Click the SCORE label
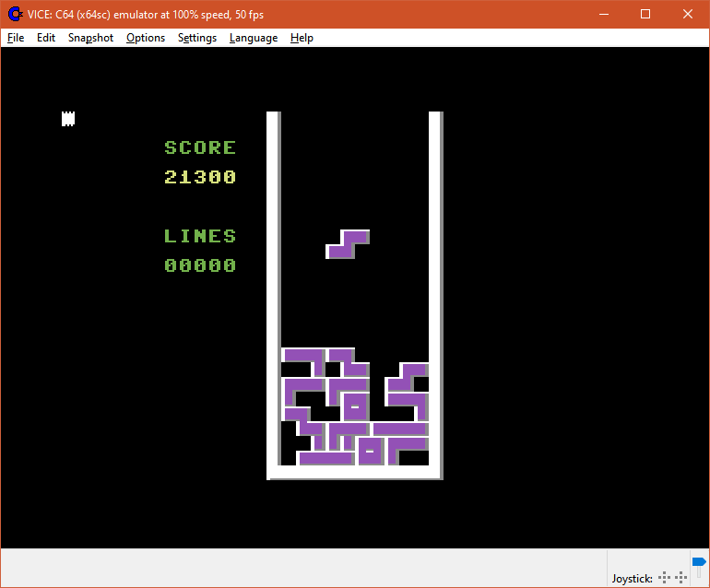Image resolution: width=710 pixels, height=588 pixels. coord(200,147)
